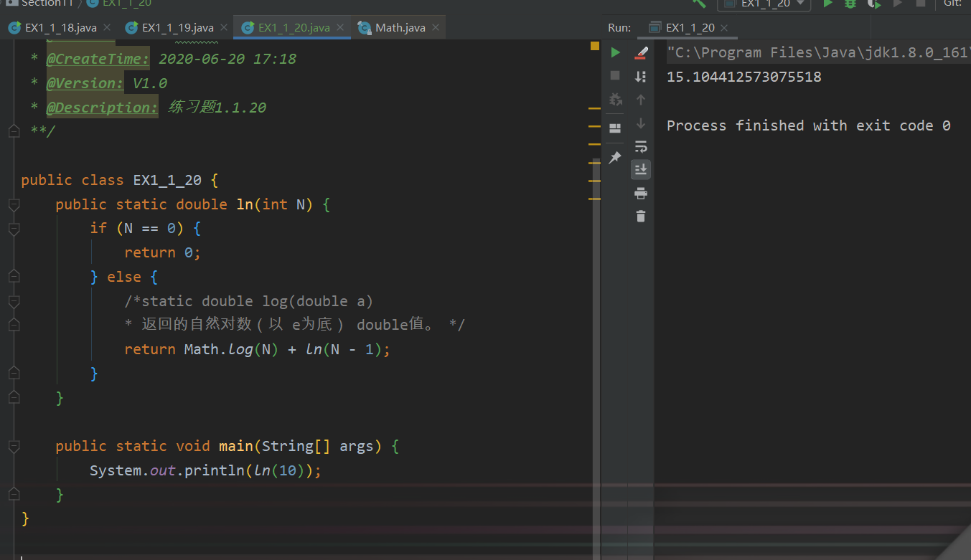The image size is (971, 560).
Task: Collapse the ln method fold marker
Action: click(x=13, y=205)
